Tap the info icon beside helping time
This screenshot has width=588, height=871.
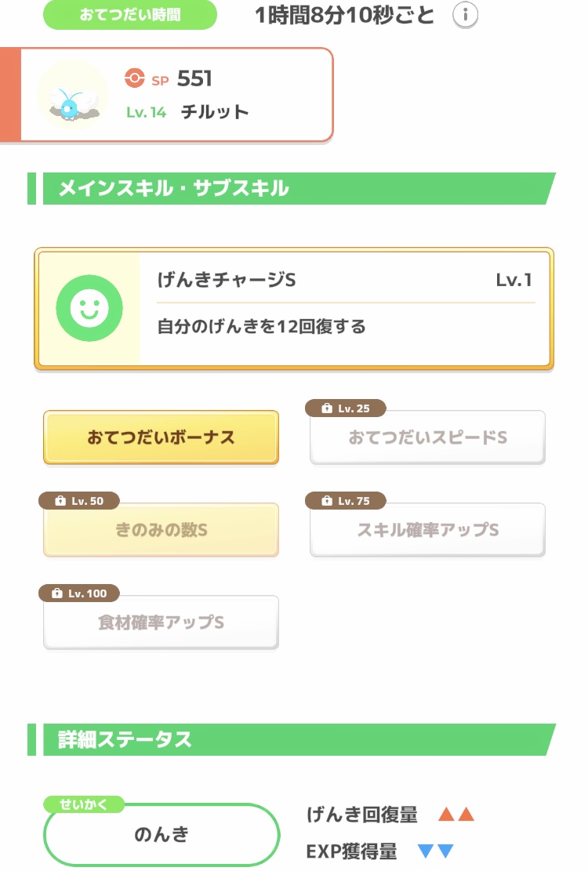pyautogui.click(x=466, y=15)
